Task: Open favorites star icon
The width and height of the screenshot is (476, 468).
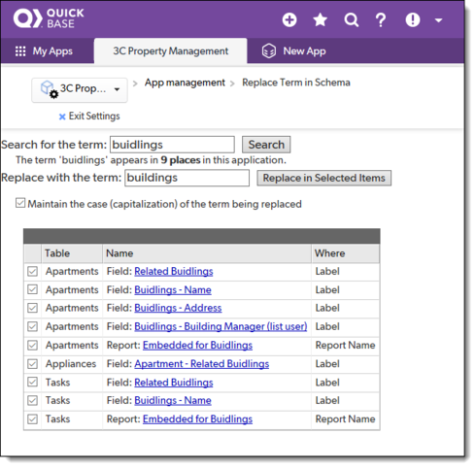Action: coord(320,19)
